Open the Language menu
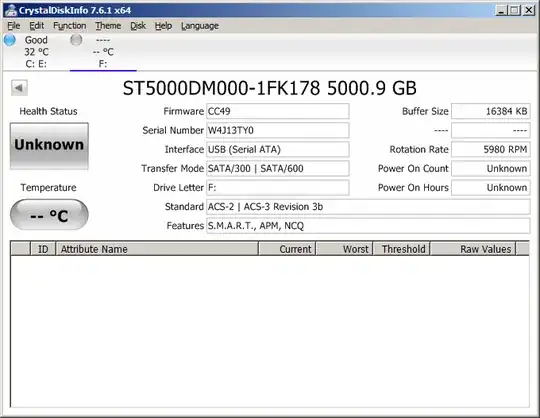Image resolution: width=540 pixels, height=418 pixels. click(x=200, y=26)
